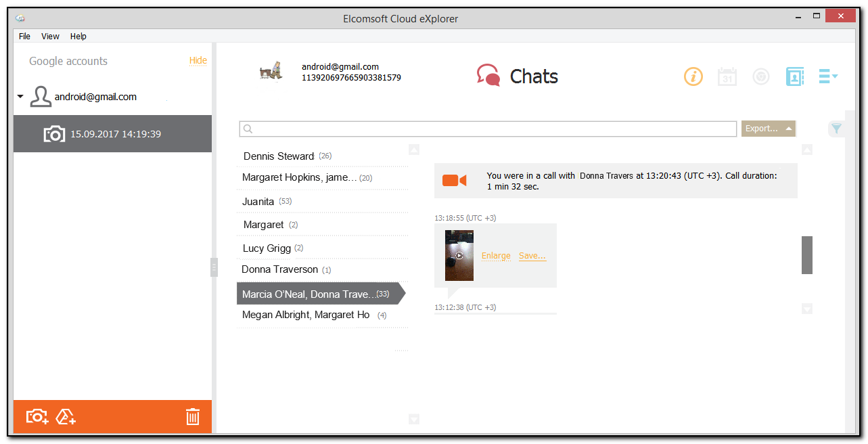The width and height of the screenshot is (868, 444).
Task: Play the video thumbnail in chat
Action: click(459, 256)
